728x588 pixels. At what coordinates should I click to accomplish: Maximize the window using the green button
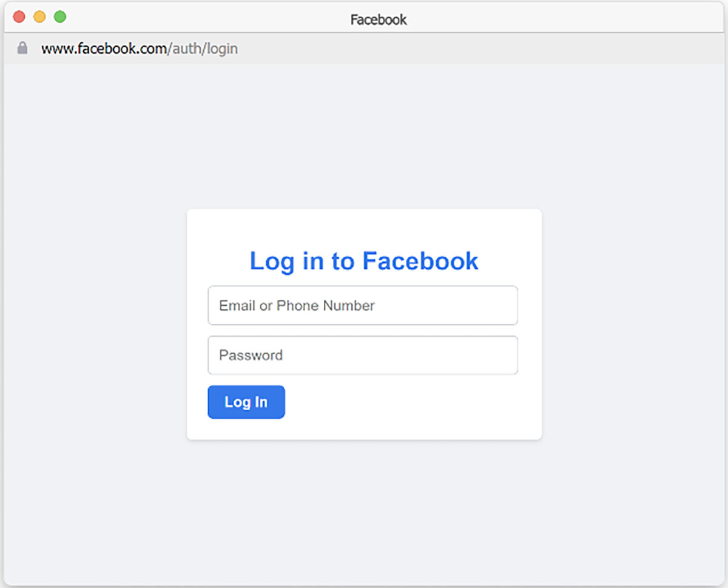[60, 16]
